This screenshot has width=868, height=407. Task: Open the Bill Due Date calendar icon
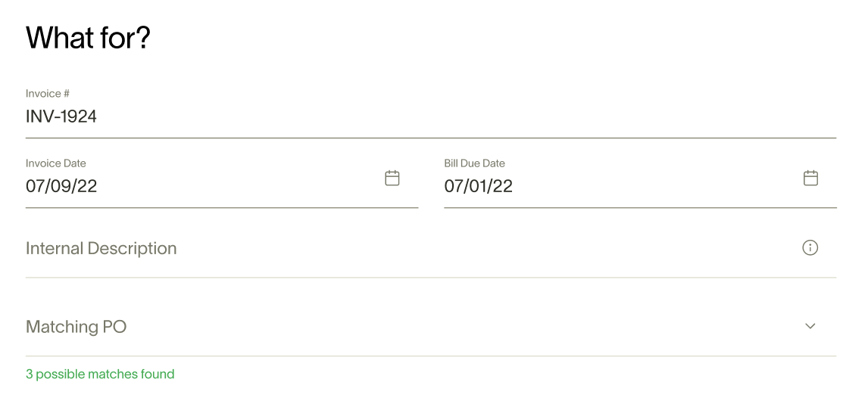click(810, 179)
